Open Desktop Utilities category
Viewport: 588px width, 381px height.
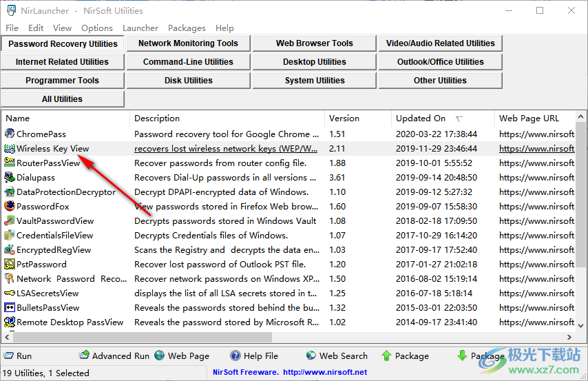(314, 61)
